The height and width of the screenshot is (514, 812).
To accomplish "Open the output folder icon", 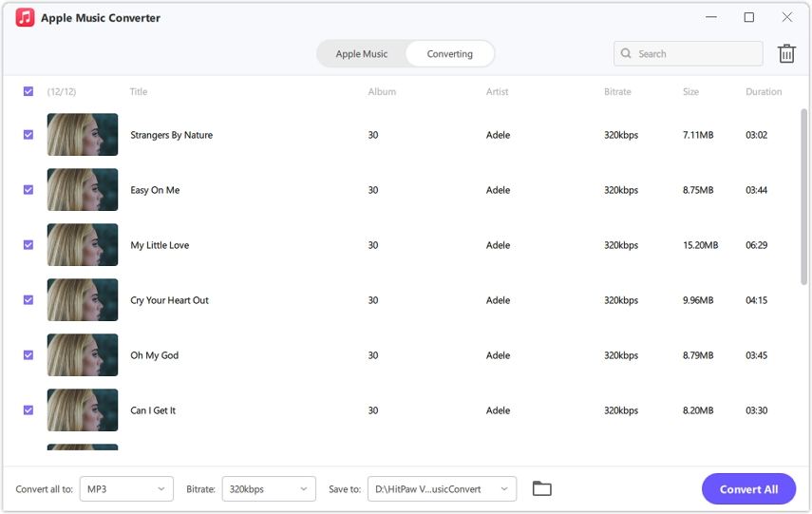I will [x=541, y=488].
